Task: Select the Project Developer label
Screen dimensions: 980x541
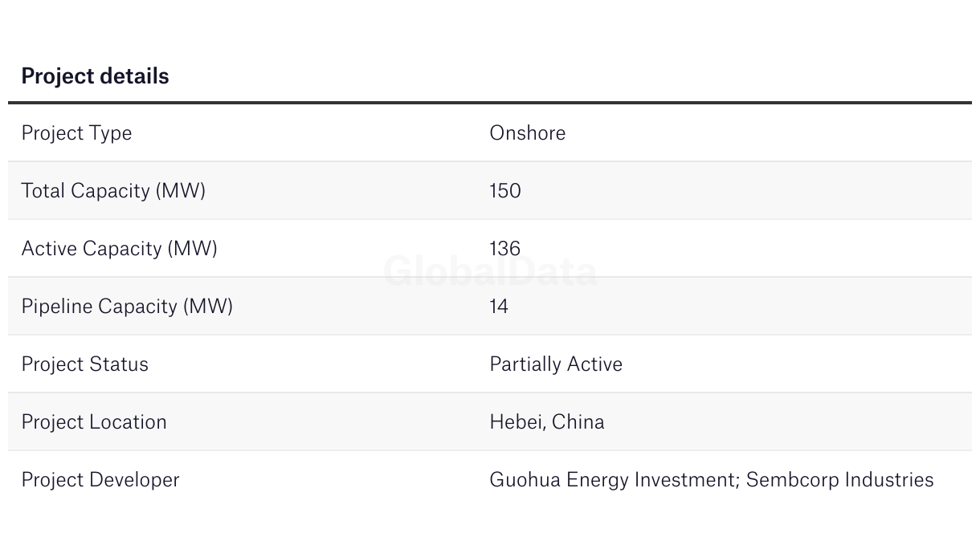Action: (100, 480)
